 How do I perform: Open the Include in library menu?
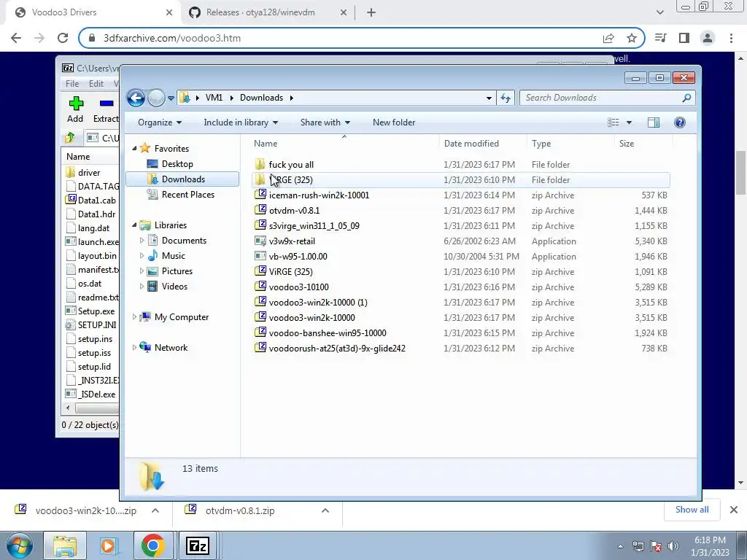tap(241, 122)
